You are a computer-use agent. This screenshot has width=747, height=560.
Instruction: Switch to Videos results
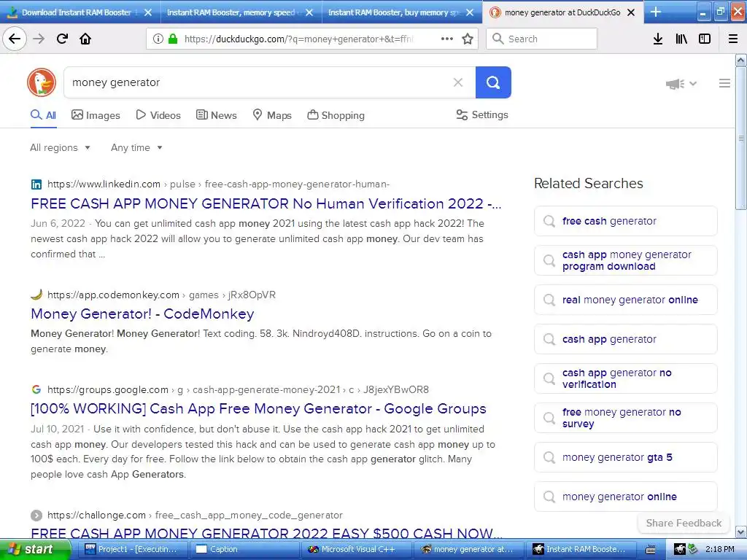(158, 115)
